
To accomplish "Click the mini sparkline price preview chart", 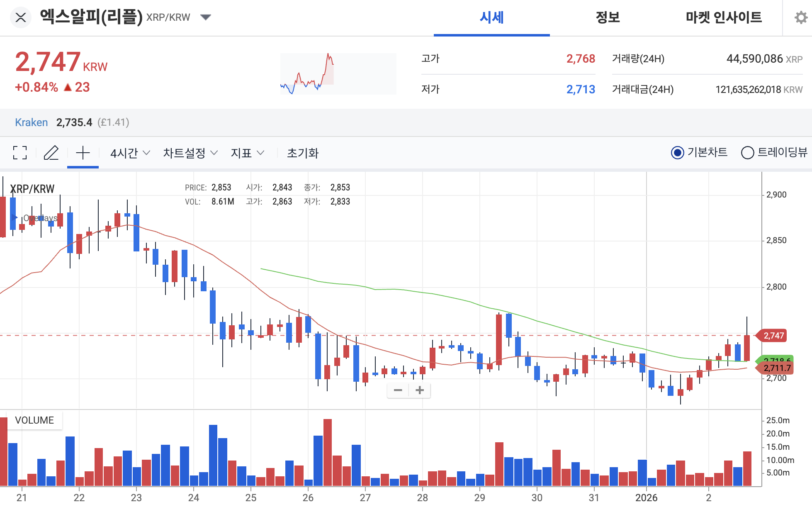I will [338, 73].
